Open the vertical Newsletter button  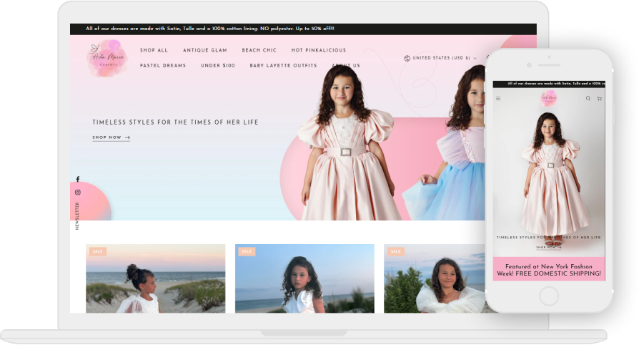pyautogui.click(x=77, y=216)
